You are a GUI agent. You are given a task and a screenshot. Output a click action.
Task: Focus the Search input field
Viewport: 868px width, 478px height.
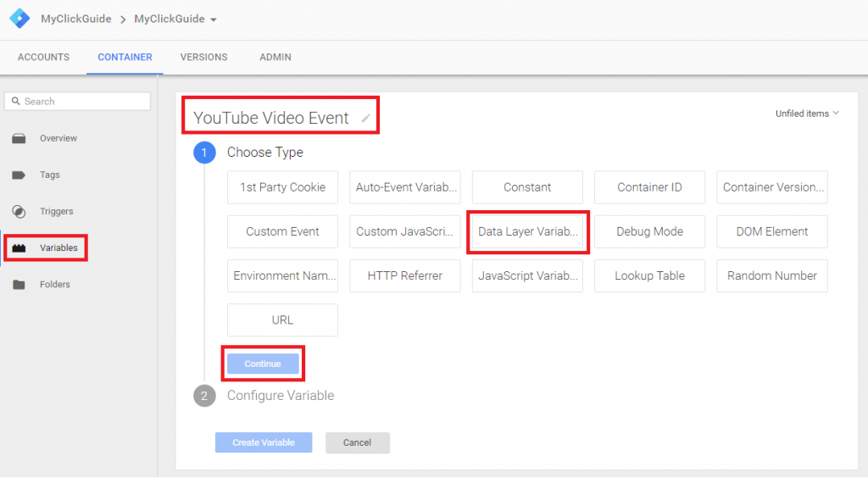[77, 101]
